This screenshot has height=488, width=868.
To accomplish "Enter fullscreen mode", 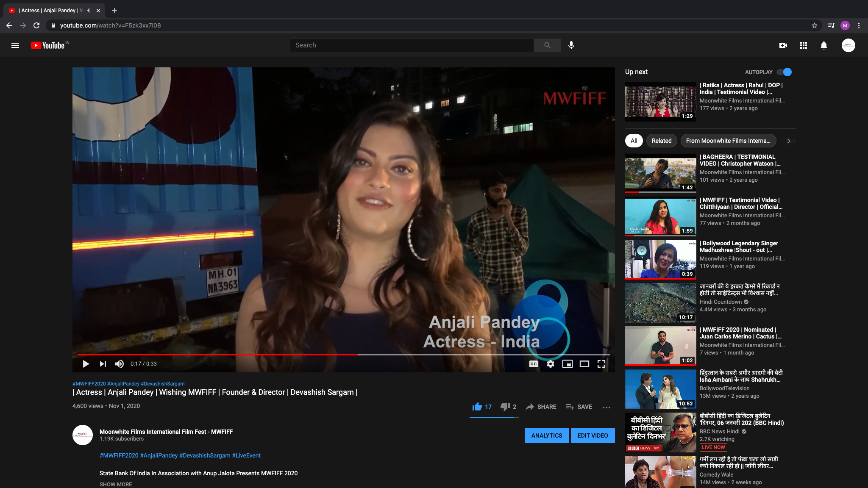I will coord(601,364).
